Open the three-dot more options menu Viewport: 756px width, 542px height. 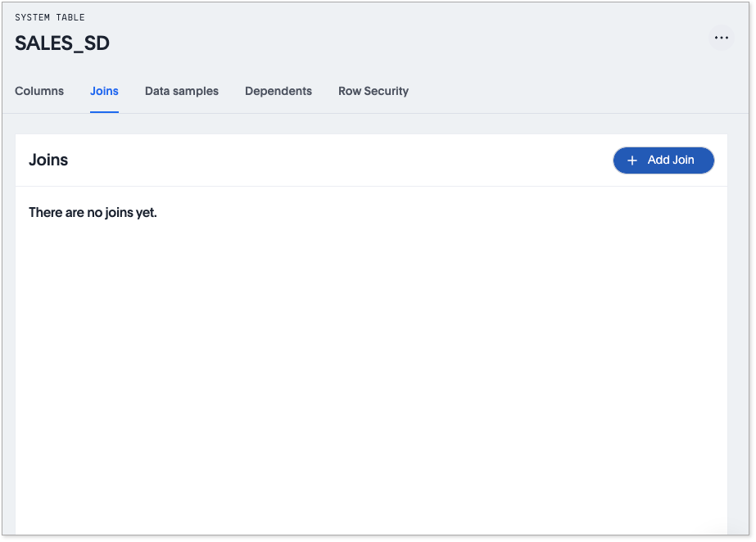tap(721, 38)
